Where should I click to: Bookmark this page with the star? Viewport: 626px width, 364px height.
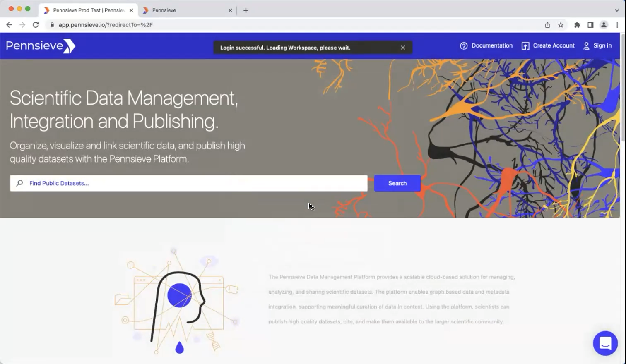point(561,25)
